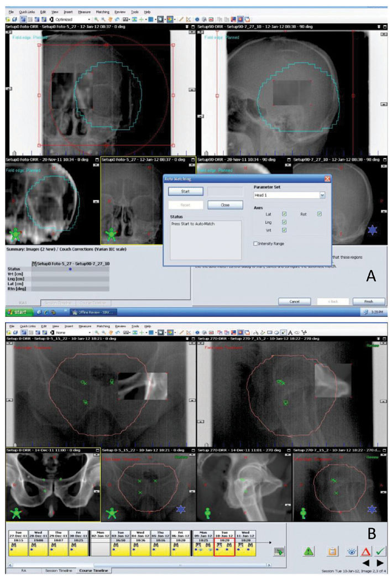Click zoom-out magnifier in the skull window toolbar
The image size is (392, 578).
[103, 19]
